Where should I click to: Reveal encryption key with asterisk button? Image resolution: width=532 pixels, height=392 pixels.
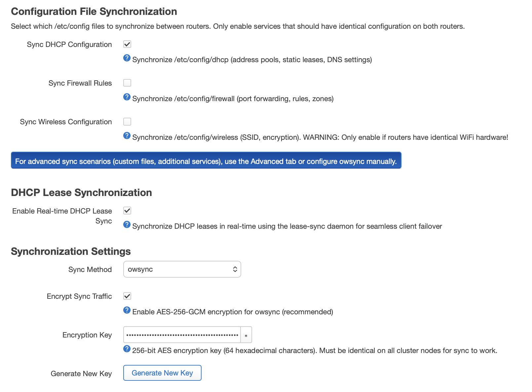(246, 335)
